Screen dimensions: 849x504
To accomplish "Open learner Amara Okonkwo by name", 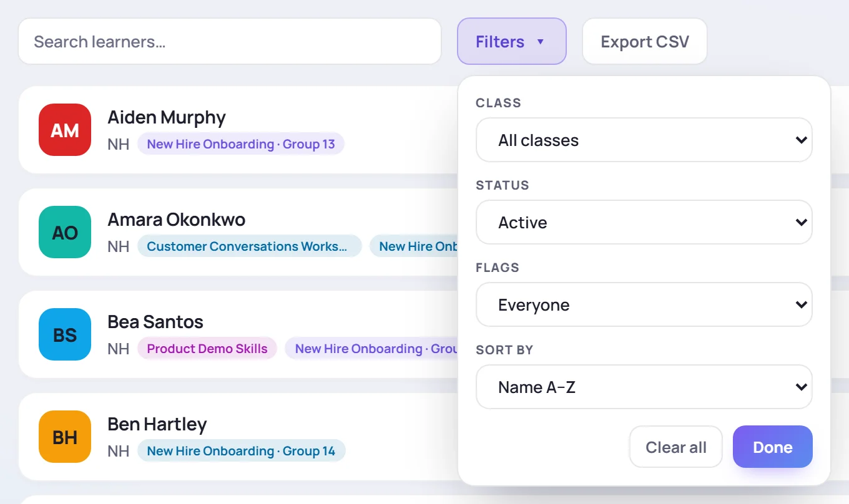I will [177, 220].
